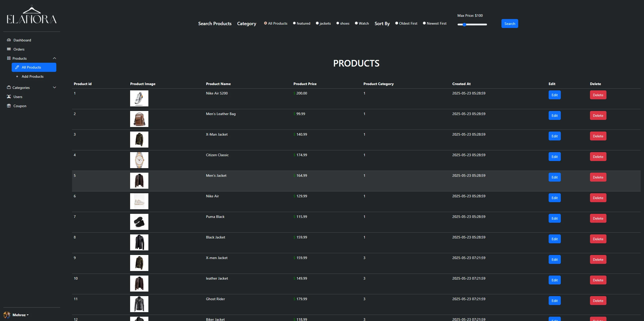This screenshot has height=321, width=644.
Task: Expand the Categories sidebar section
Action: (x=54, y=88)
